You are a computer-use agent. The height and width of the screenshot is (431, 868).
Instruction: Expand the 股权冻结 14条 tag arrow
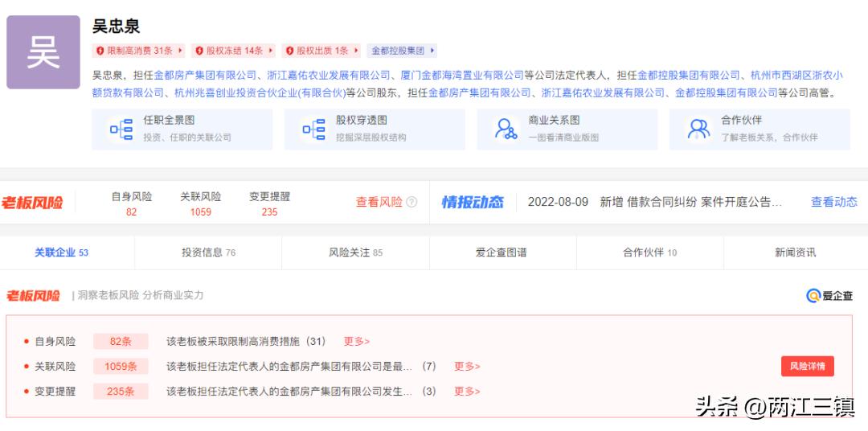[x=269, y=51]
